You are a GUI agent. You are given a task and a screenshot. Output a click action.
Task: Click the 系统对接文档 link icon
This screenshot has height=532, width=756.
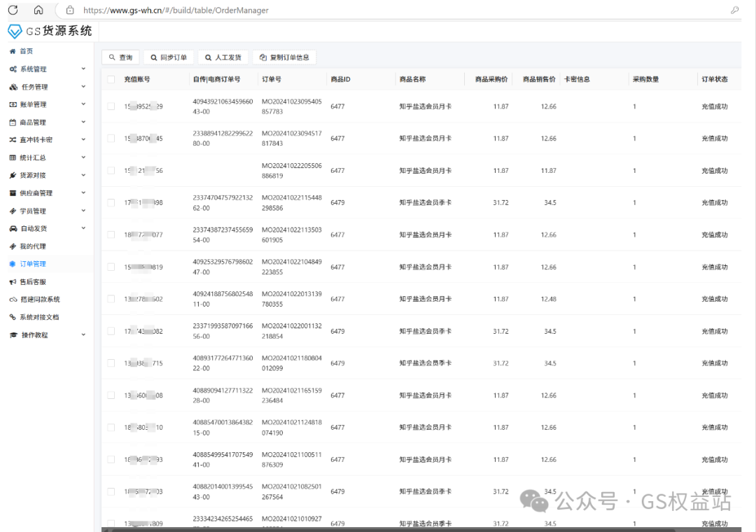pyautogui.click(x=13, y=317)
